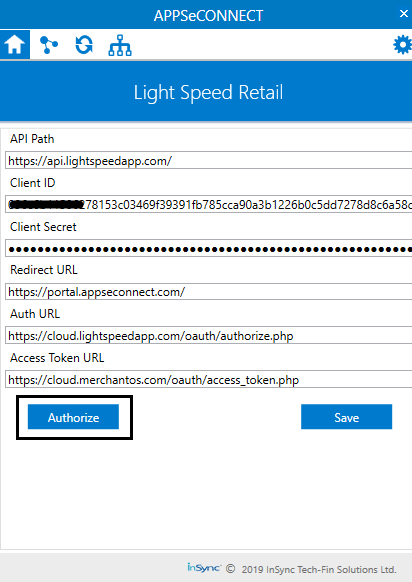This screenshot has width=412, height=582.
Task: Open the workflow branch icon
Action: pos(49,45)
